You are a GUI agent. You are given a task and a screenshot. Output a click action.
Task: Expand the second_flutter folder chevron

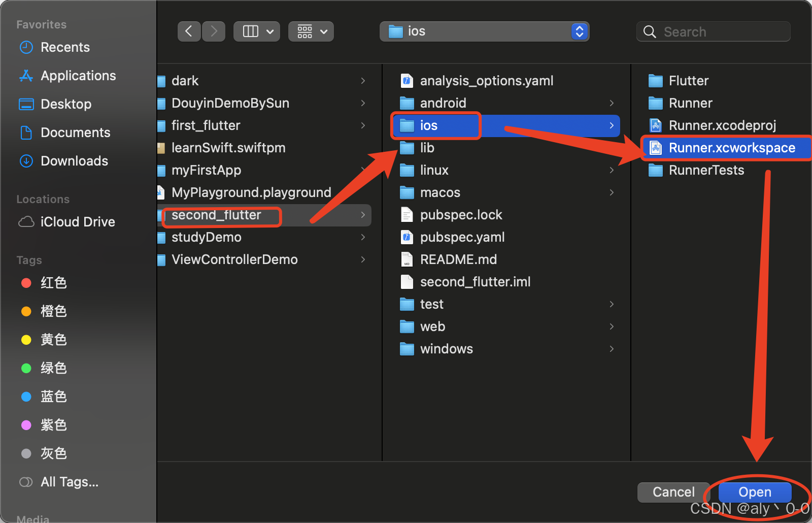click(363, 215)
